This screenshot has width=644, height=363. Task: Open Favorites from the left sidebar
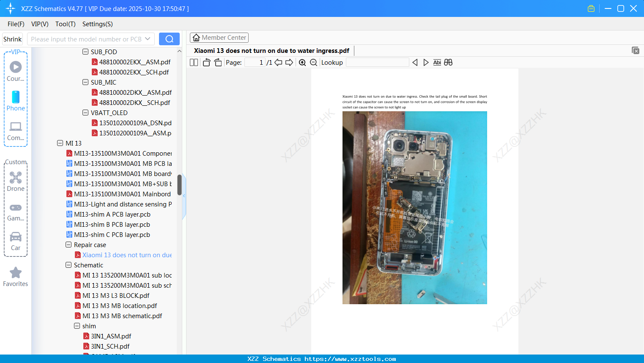15,276
